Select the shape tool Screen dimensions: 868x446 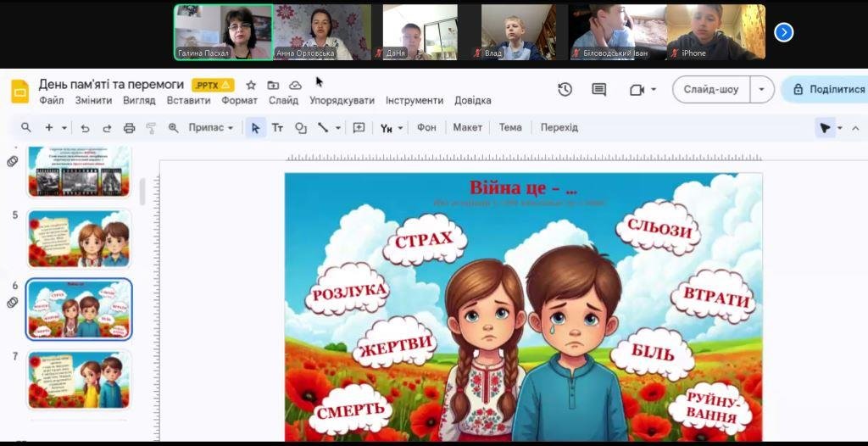point(301,128)
